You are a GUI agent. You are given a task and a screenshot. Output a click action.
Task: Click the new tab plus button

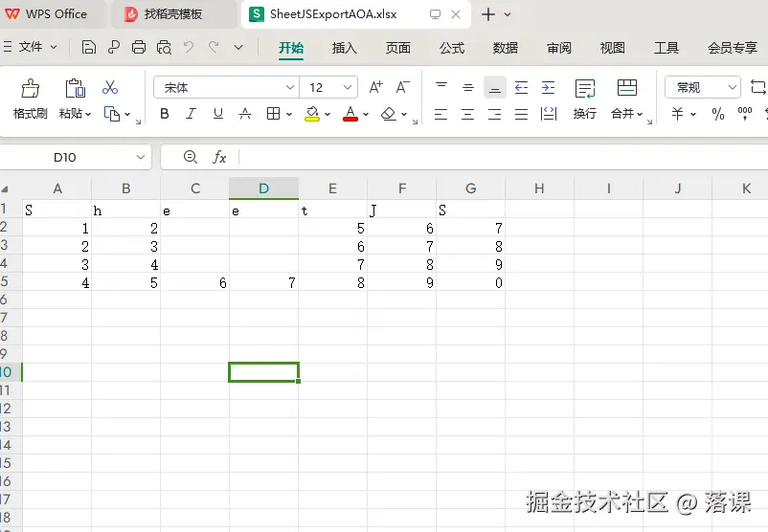[487, 14]
